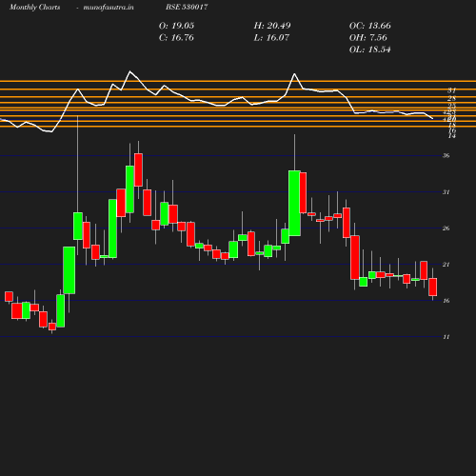
Task: Click the 'OL: 18.54' reading
Action: [x=370, y=50]
